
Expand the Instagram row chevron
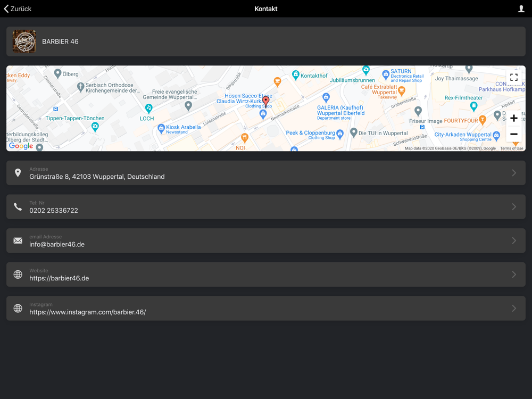click(514, 309)
